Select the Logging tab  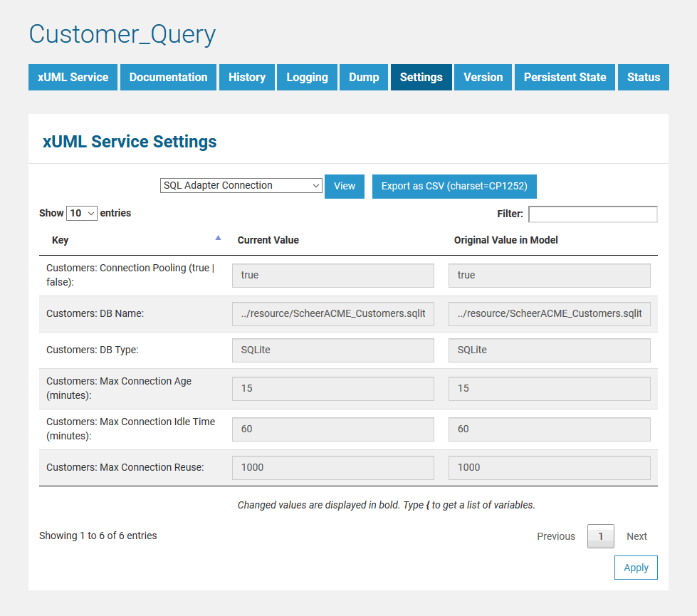307,77
